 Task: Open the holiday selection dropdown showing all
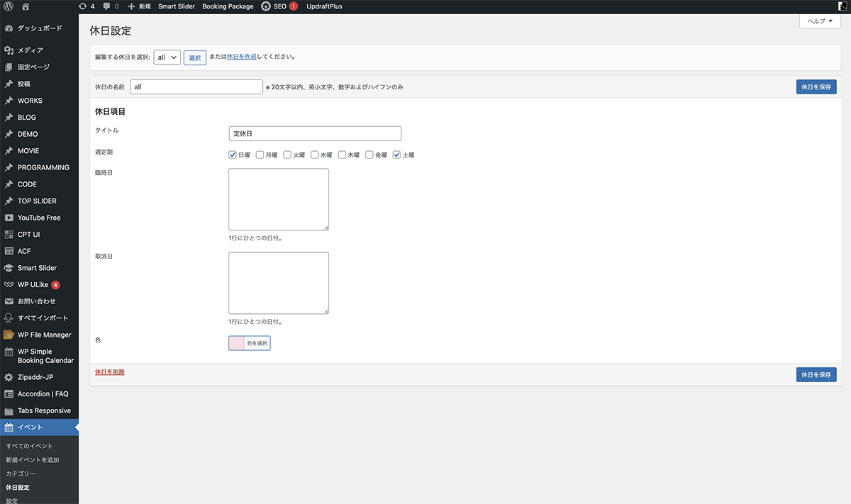167,57
